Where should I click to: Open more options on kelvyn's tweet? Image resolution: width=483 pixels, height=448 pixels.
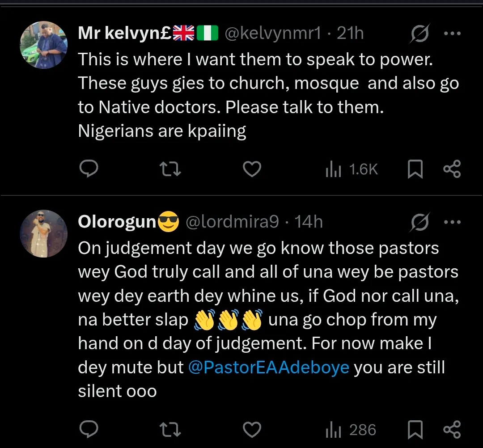pyautogui.click(x=452, y=34)
